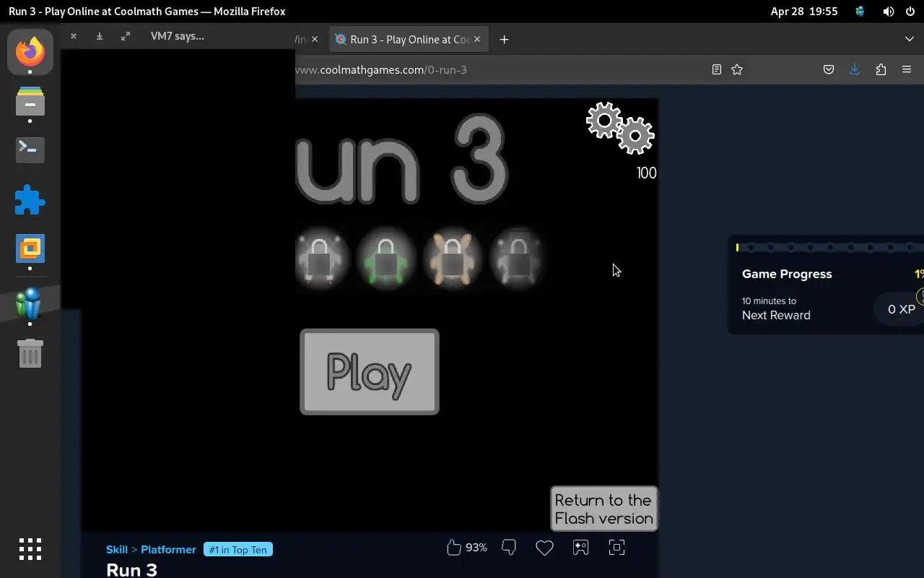
Task: Click the VM7 says... title text
Action: [178, 36]
